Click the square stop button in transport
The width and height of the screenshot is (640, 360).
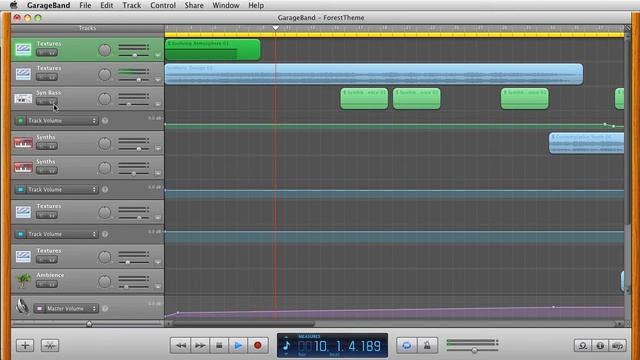(x=219, y=346)
